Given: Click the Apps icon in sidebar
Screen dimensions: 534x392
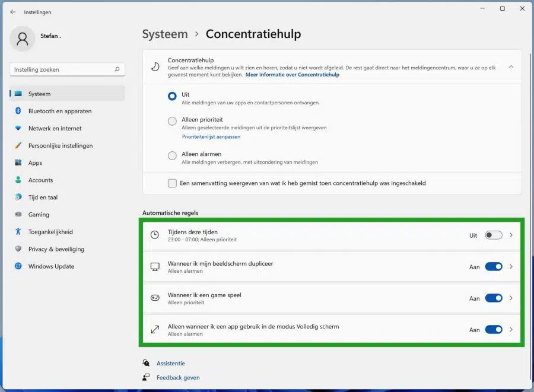Looking at the screenshot, I should pyautogui.click(x=18, y=162).
